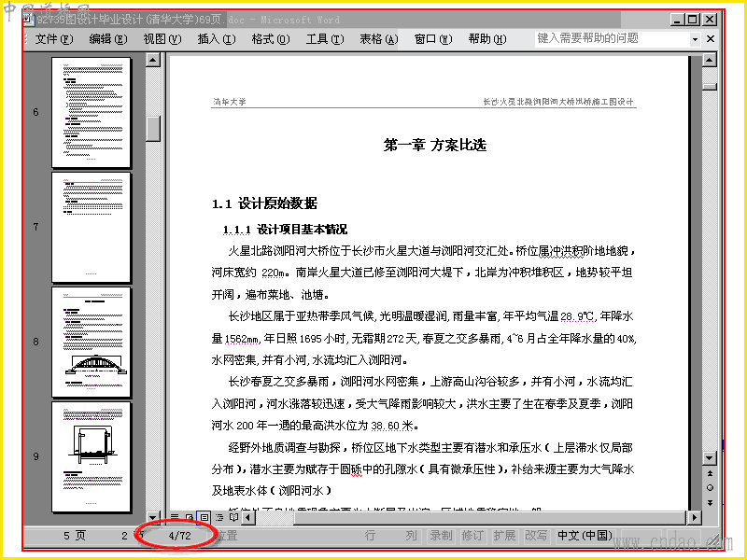The height and width of the screenshot is (560, 747).
Task: Click the thumbnail pane scrollbar thumb
Action: tap(153, 129)
